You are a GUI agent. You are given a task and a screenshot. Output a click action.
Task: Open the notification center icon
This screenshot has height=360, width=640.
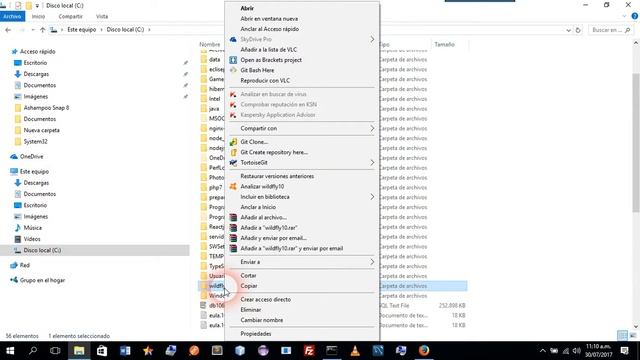pyautogui.click(x=624, y=351)
